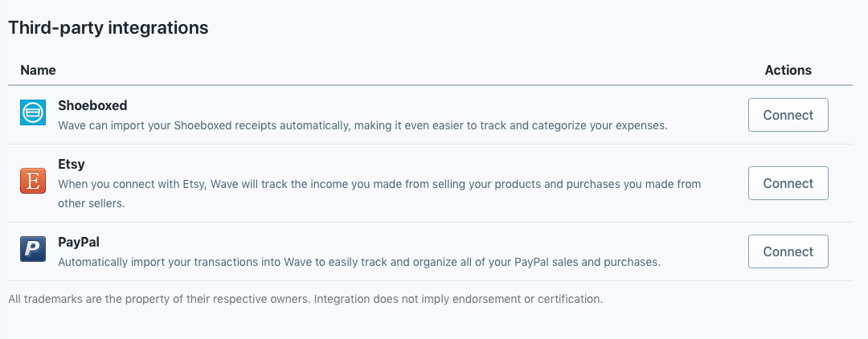Click 'When you connect with Etsy' description line
868x339 pixels.
coord(379,184)
